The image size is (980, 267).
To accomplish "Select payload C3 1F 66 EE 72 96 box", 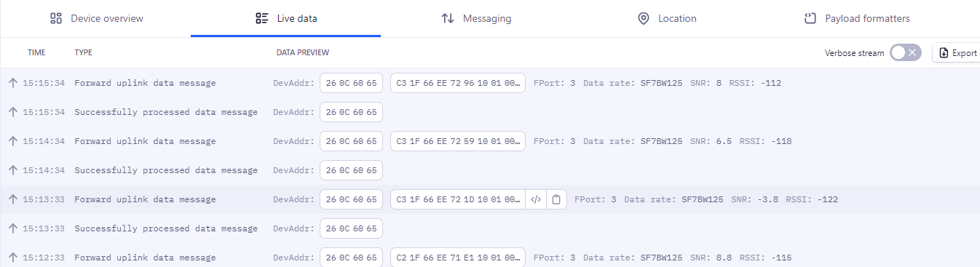I will [x=458, y=83].
